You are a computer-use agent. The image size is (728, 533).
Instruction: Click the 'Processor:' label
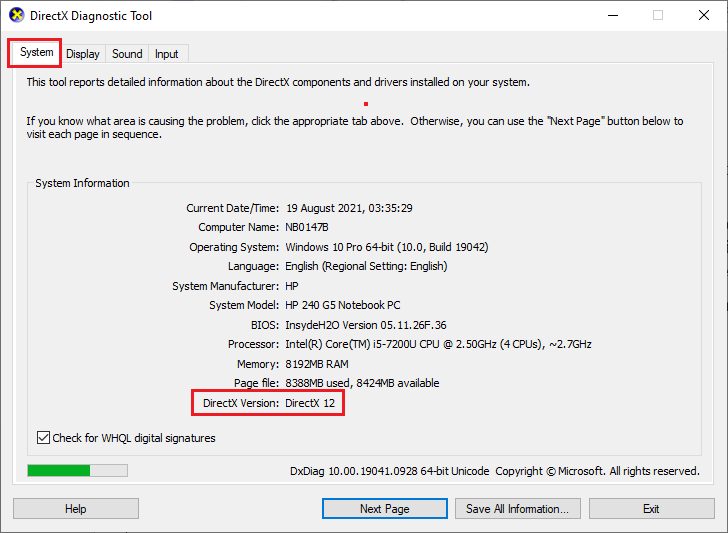coord(254,344)
